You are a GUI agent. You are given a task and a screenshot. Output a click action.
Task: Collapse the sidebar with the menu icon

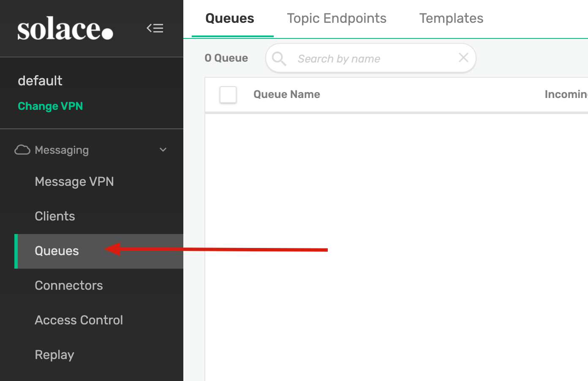coord(155,28)
